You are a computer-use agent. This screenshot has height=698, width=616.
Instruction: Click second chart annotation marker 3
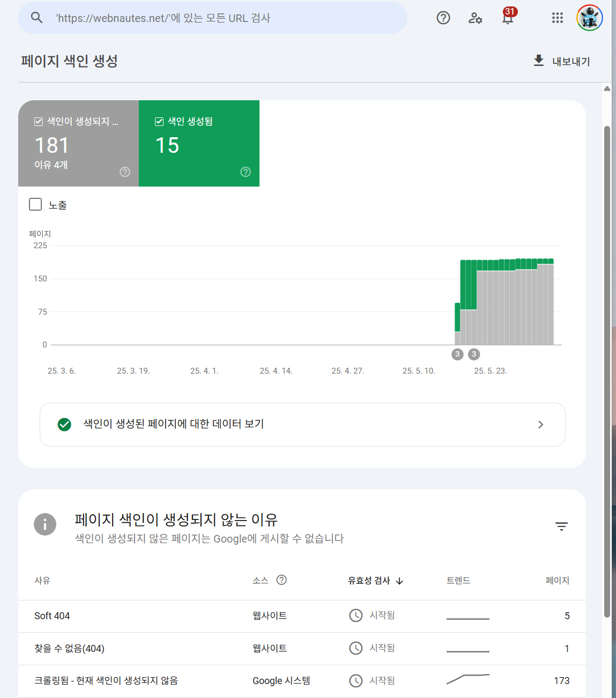pos(474,354)
